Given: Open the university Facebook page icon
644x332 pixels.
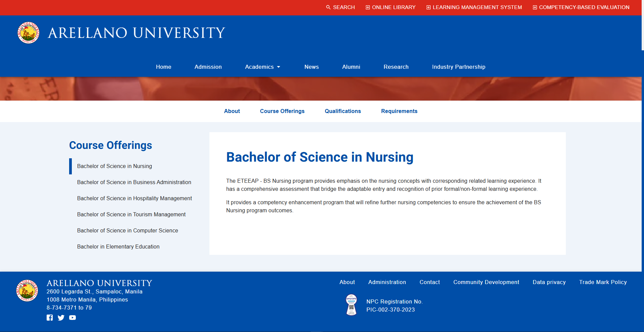Looking at the screenshot, I should point(50,318).
